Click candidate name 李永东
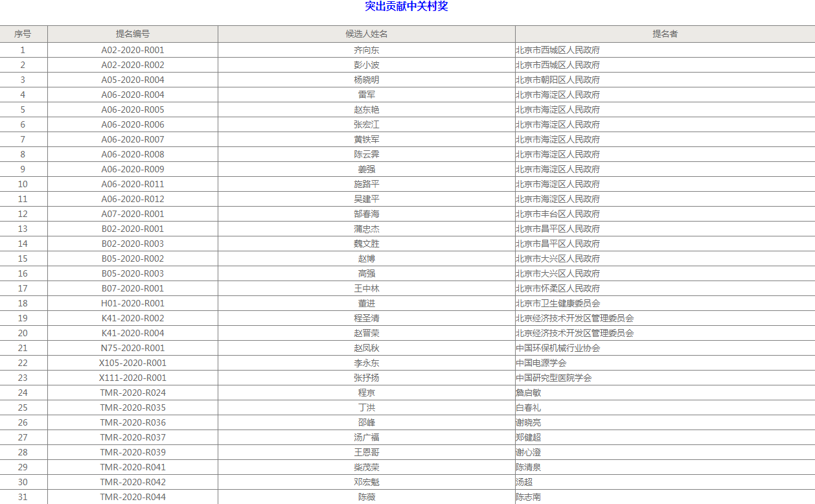 (x=367, y=363)
